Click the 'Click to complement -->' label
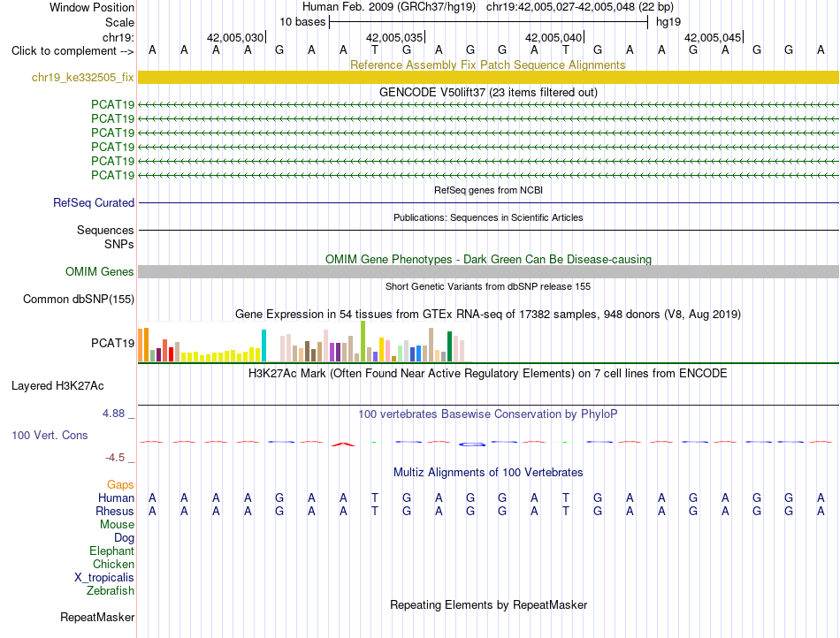This screenshot has height=638, width=840. [73, 51]
